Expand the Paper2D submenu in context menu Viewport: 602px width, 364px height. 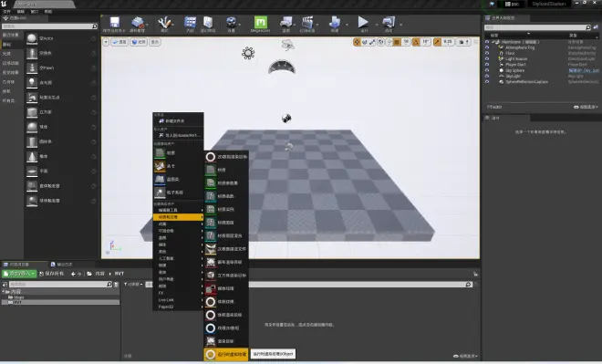(178, 307)
